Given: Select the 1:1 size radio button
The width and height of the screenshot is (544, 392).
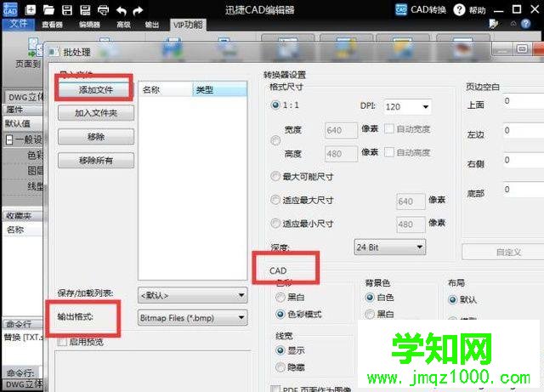Looking at the screenshot, I should [x=275, y=105].
